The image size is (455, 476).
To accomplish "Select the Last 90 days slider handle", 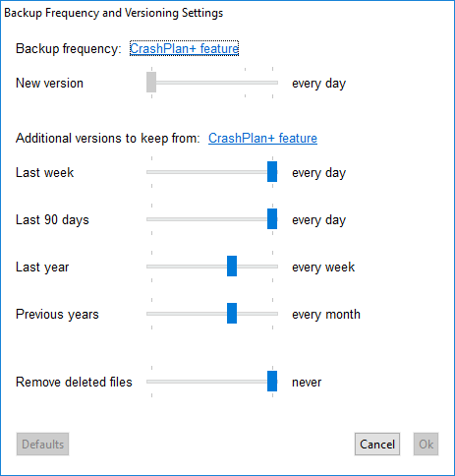I will coord(272,218).
